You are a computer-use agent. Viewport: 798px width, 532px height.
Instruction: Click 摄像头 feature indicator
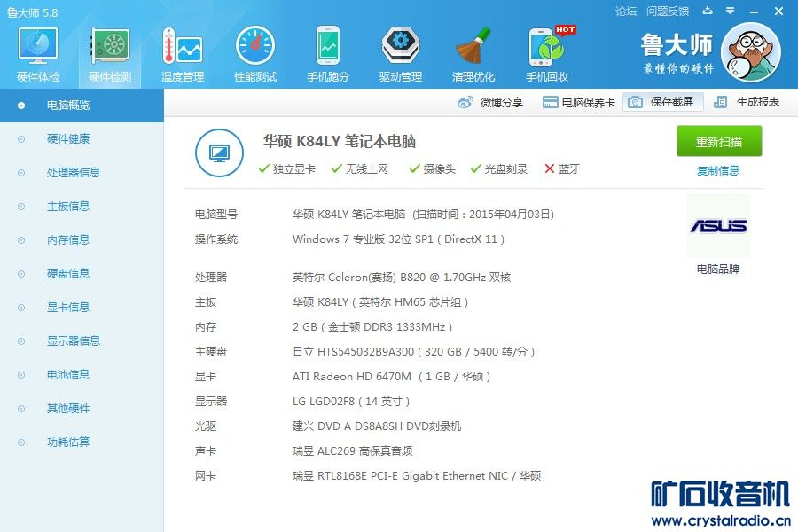tap(433, 169)
